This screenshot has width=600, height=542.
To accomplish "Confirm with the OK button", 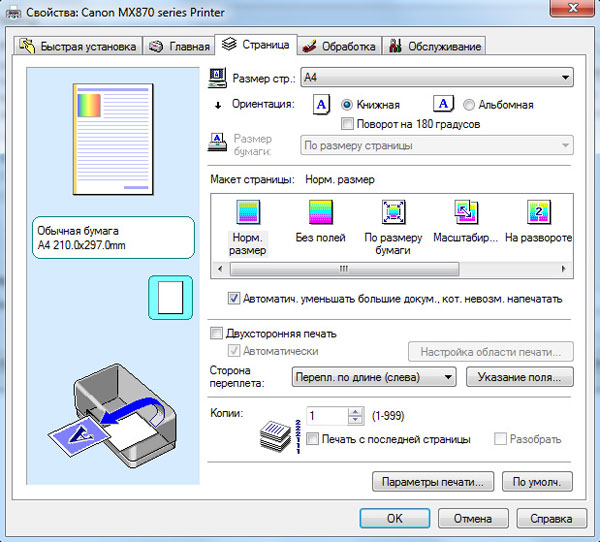I will 395,519.
